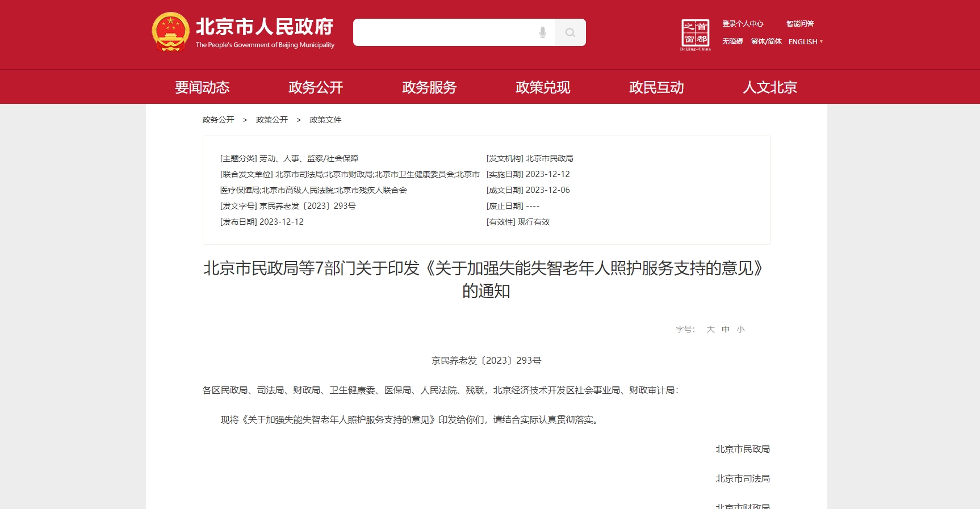Click the document title heading
The width and height of the screenshot is (980, 509).
[486, 279]
